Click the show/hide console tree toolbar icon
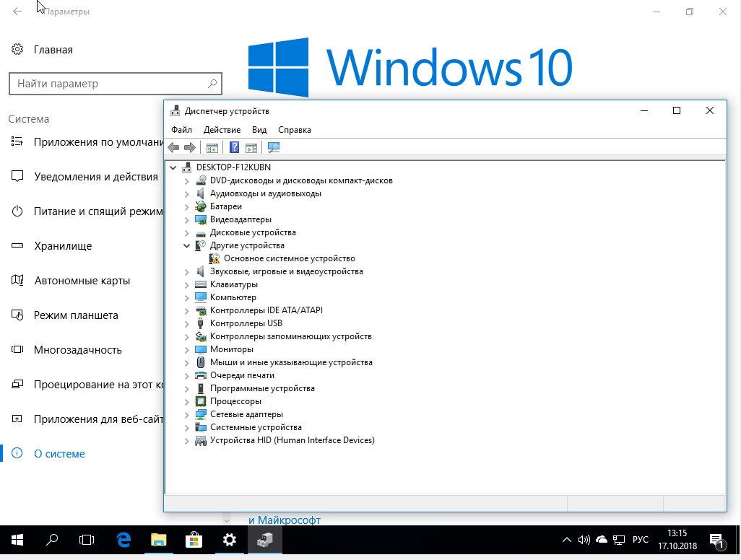Image resolution: width=741 pixels, height=560 pixels. [212, 148]
